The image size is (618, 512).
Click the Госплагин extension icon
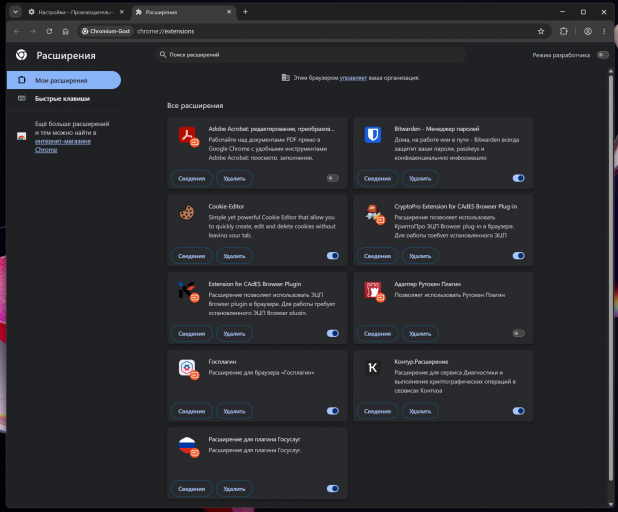[x=188, y=369]
